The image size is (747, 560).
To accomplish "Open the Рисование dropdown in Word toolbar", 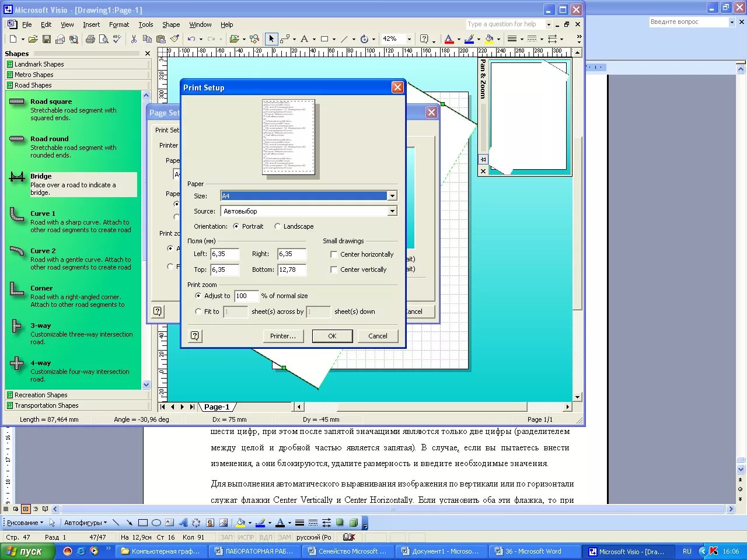I will coord(25,523).
